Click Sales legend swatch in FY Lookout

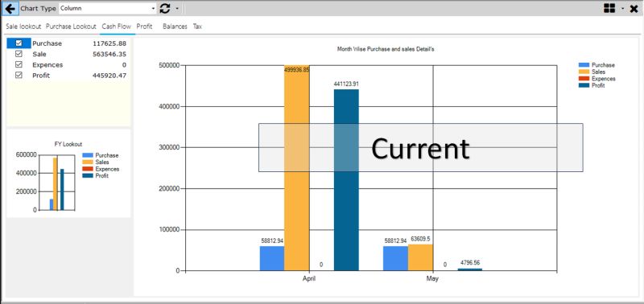pyautogui.click(x=88, y=162)
